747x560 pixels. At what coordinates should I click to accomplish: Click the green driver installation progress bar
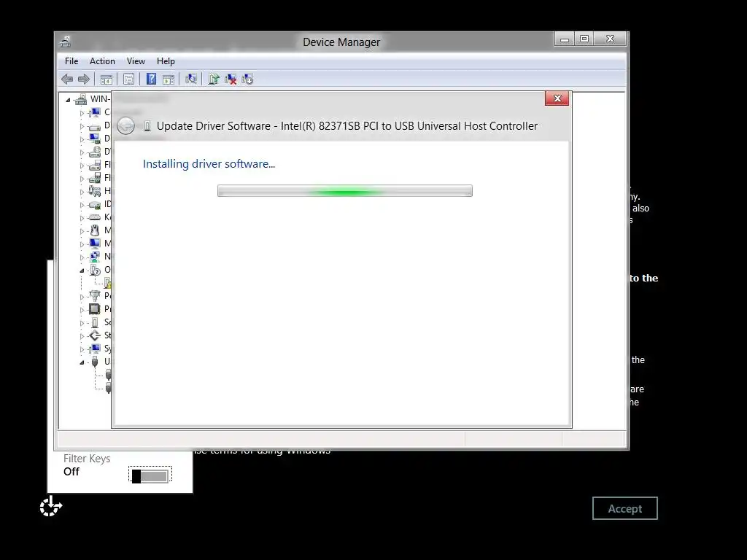(x=345, y=191)
